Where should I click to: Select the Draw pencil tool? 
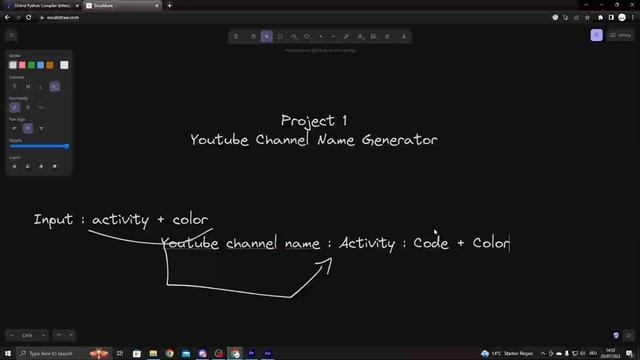(x=346, y=37)
